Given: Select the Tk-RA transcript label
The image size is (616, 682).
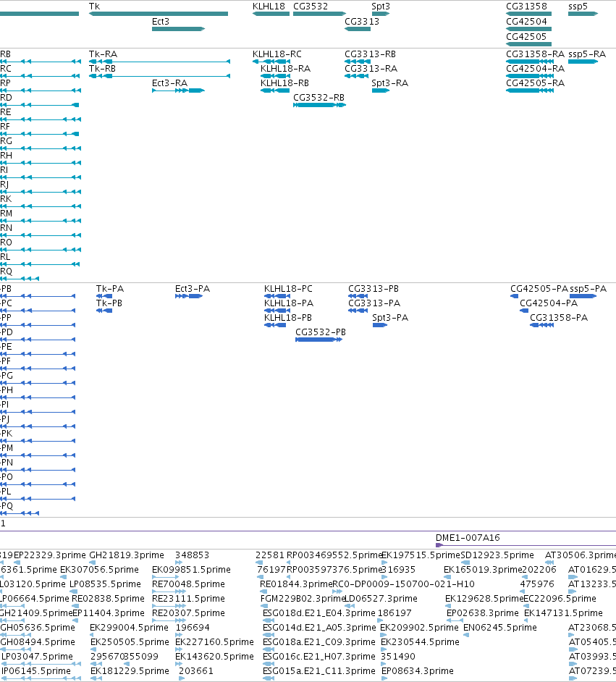Looking at the screenshot, I should tap(103, 54).
